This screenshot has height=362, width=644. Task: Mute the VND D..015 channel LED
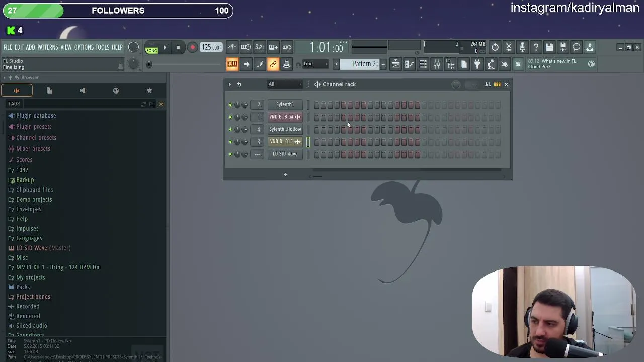pos(230,142)
